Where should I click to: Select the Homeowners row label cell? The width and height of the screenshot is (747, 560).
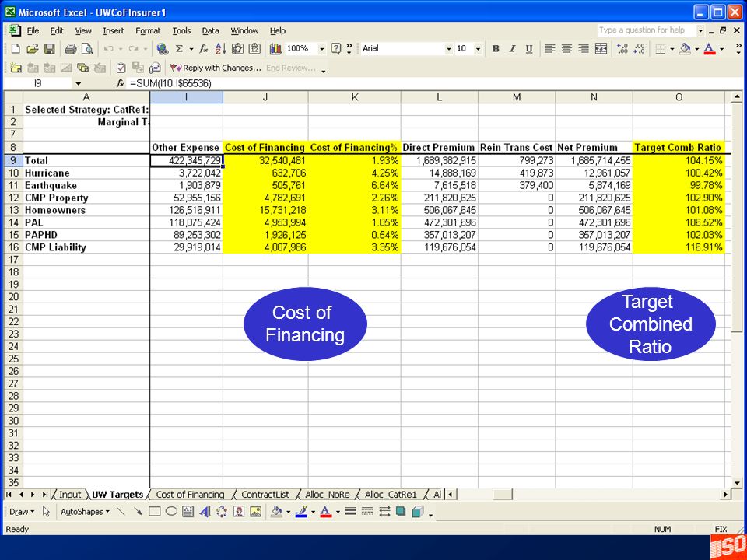[x=86, y=210]
